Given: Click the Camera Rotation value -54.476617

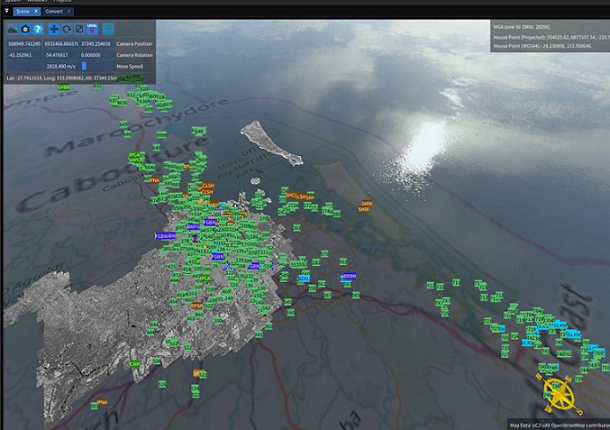Looking at the screenshot, I should 60,55.
